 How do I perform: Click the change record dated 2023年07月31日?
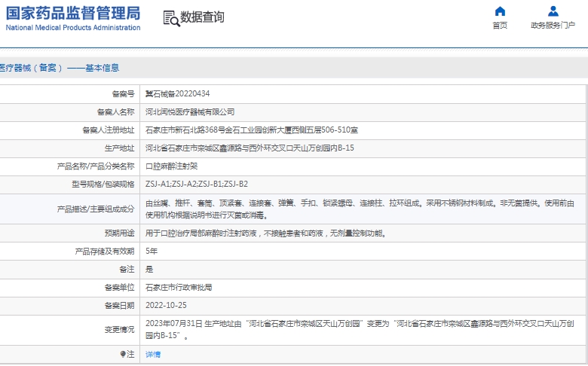(x=360, y=330)
